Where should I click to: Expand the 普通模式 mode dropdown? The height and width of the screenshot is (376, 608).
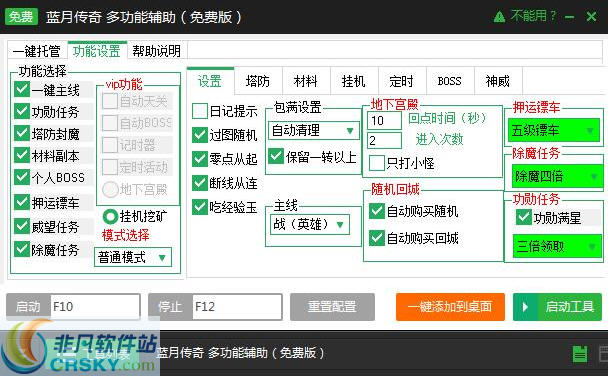pyautogui.click(x=133, y=257)
